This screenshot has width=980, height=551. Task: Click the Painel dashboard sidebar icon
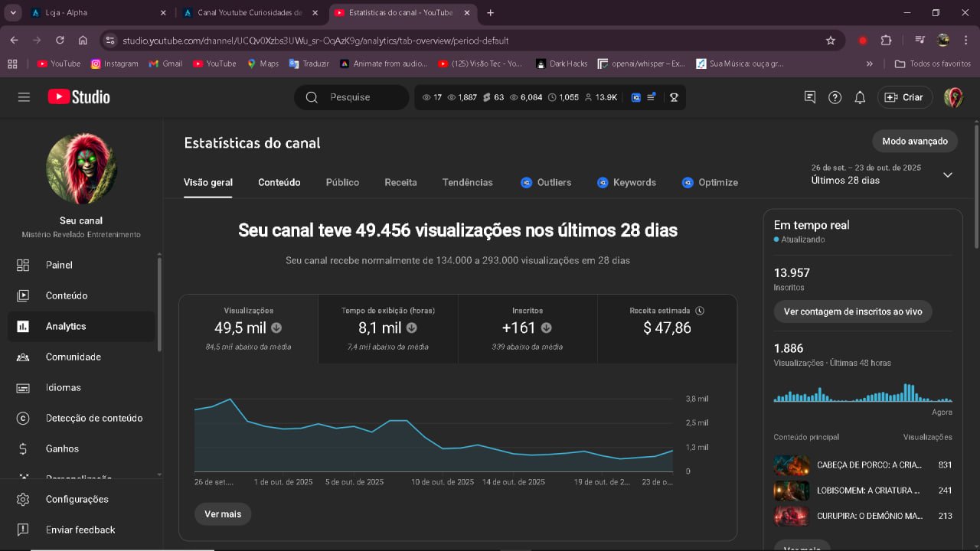(23, 265)
